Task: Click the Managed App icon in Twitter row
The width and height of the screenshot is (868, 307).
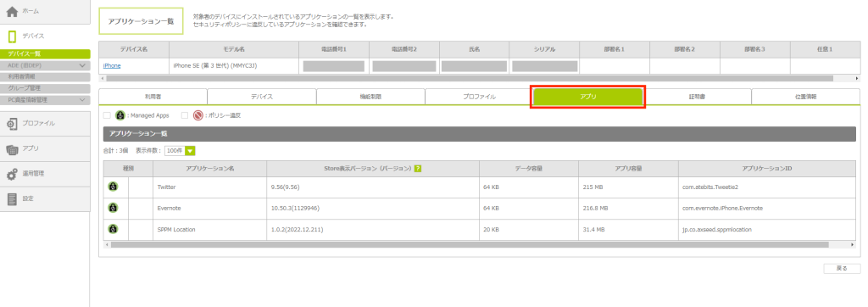Action: coord(113,187)
